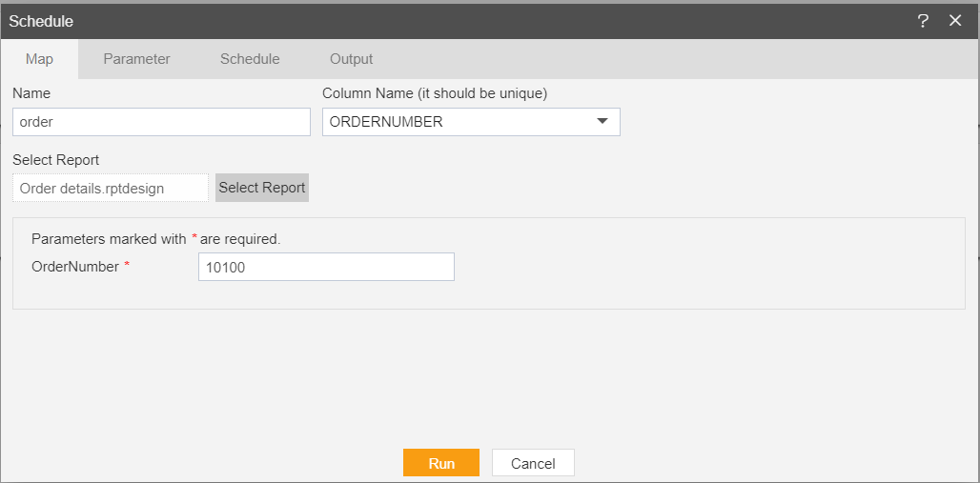Image resolution: width=980 pixels, height=483 pixels.
Task: Switch to the Map tab
Action: 39,59
